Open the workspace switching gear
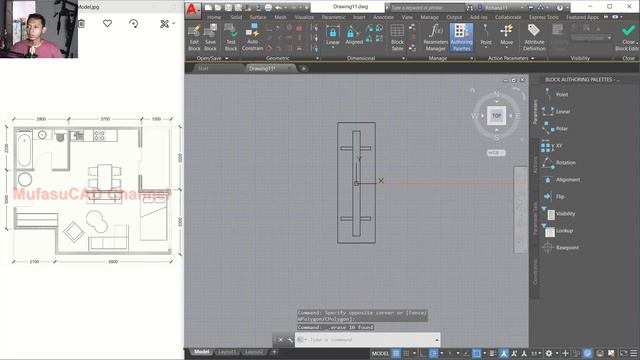The width and height of the screenshot is (640, 360). (x=549, y=353)
